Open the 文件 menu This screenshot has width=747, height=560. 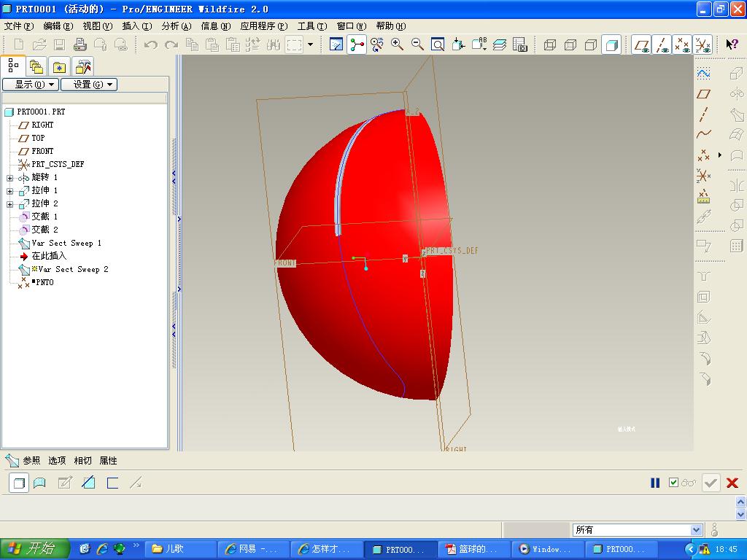[x=18, y=26]
